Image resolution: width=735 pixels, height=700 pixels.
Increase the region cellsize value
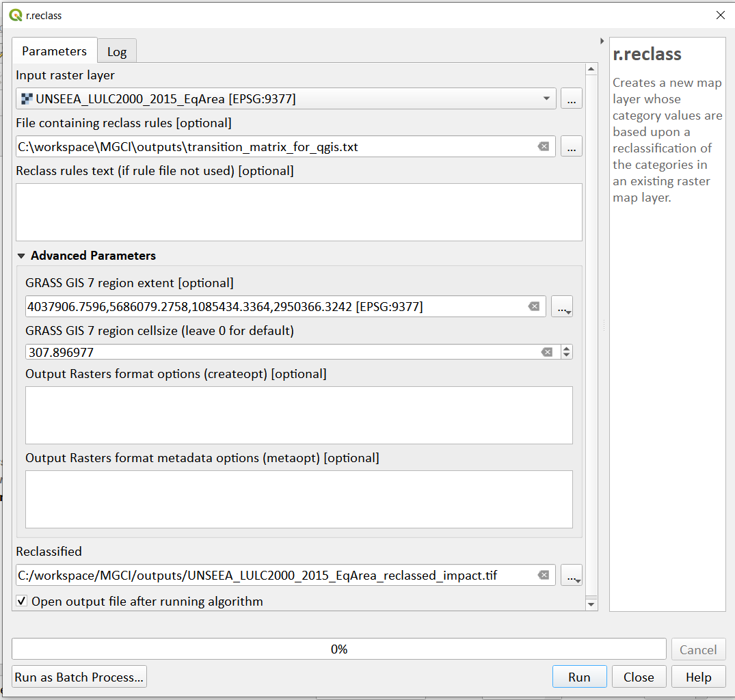[567, 349]
